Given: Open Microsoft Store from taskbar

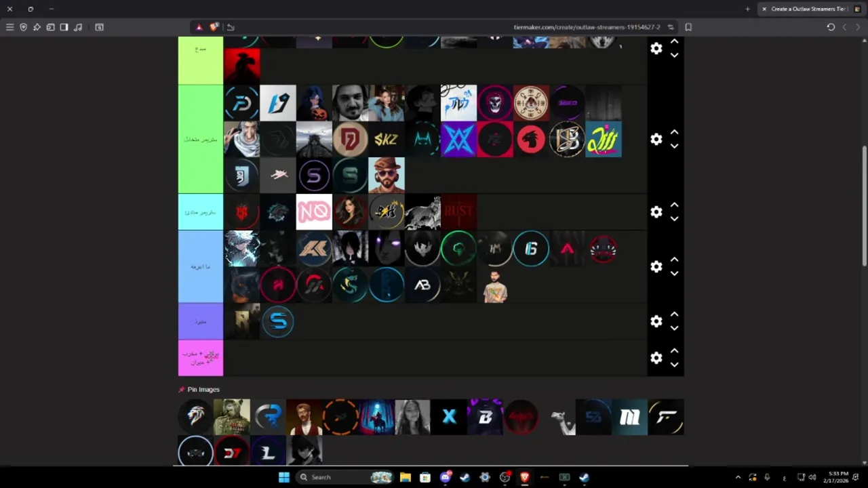Looking at the screenshot, I should coord(425,477).
